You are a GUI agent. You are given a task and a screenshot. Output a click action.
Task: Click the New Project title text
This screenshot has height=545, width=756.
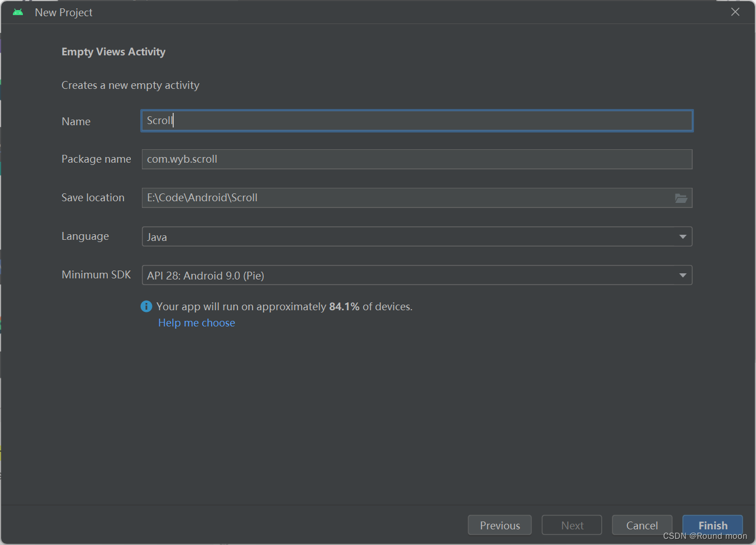click(64, 12)
